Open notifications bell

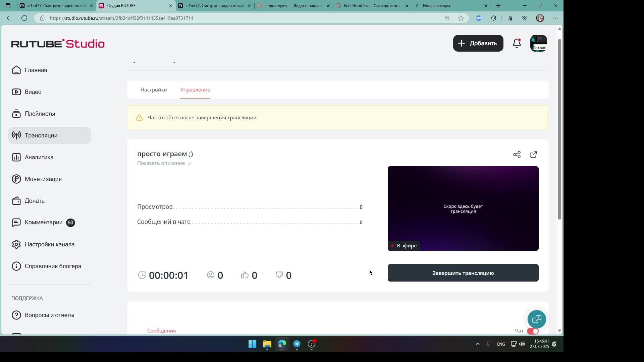(517, 43)
